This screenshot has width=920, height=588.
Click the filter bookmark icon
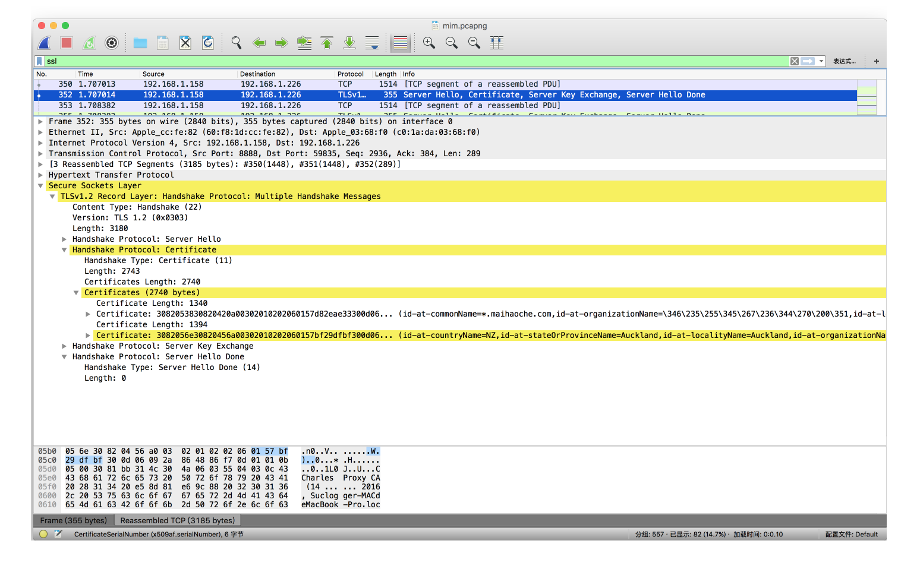coord(39,61)
